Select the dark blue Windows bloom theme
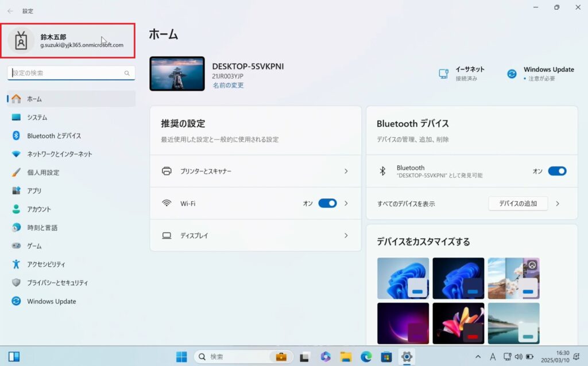This screenshot has width=588, height=366. 458,278
